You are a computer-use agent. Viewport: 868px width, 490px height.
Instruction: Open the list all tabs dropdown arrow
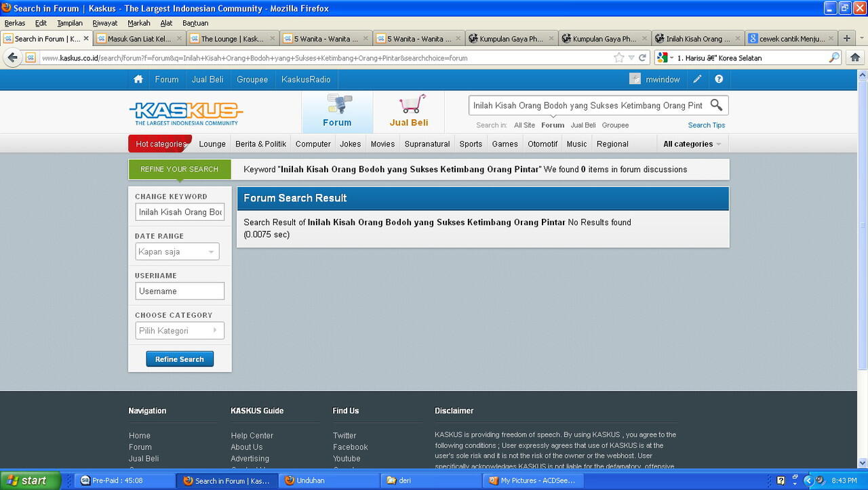(x=861, y=39)
